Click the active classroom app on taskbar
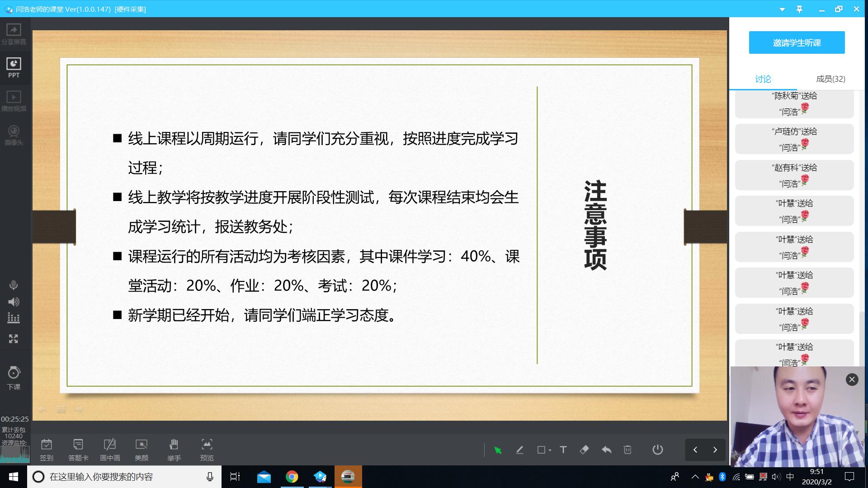 [348, 477]
